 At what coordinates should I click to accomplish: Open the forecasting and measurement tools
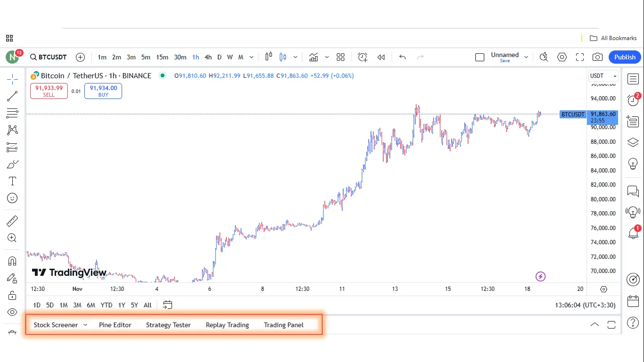pos(12,148)
